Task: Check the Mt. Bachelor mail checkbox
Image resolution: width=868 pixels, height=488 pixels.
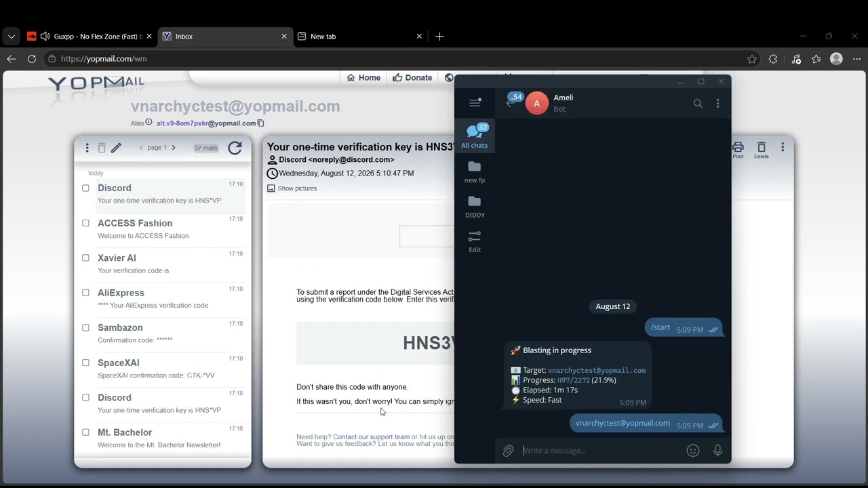Action: pos(85,432)
